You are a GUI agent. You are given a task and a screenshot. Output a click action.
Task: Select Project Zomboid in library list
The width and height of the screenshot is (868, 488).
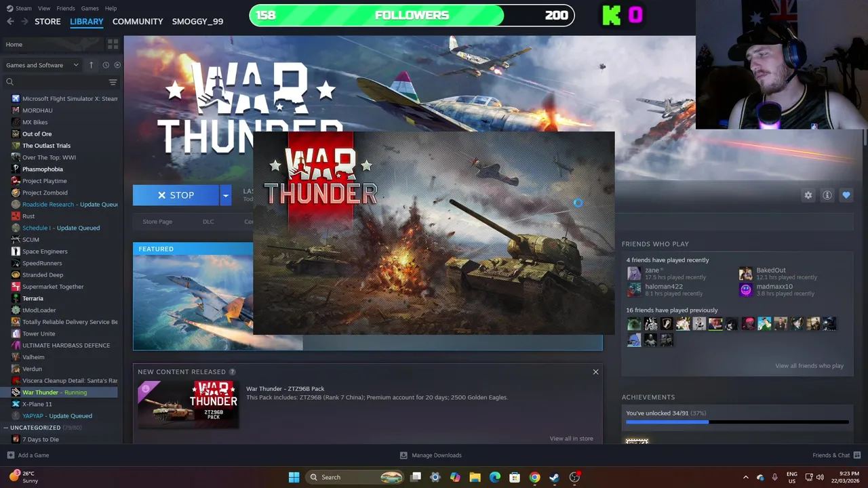click(x=45, y=192)
